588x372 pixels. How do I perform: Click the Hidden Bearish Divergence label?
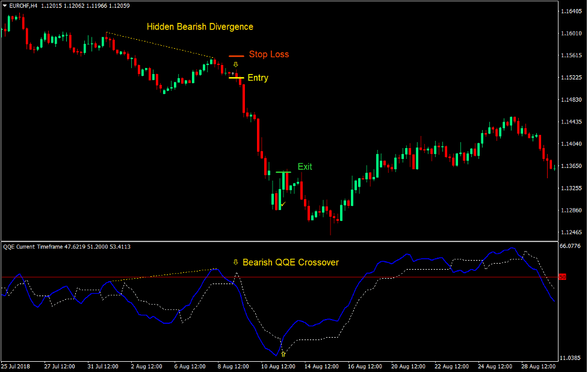[x=200, y=26]
